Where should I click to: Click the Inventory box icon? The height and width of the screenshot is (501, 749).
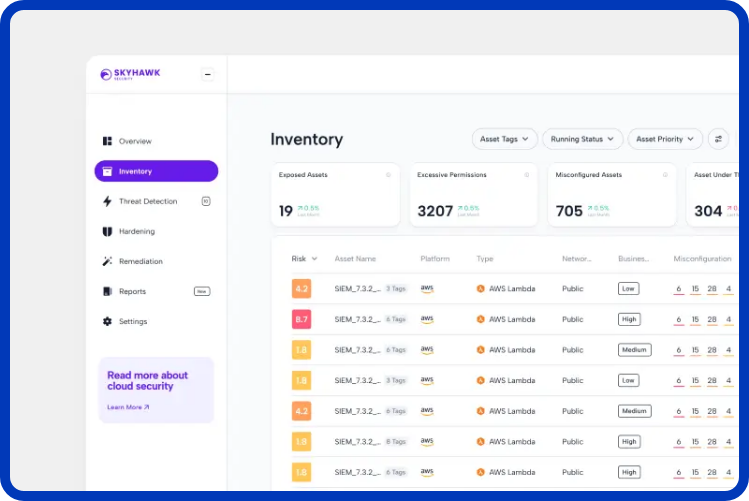107,171
